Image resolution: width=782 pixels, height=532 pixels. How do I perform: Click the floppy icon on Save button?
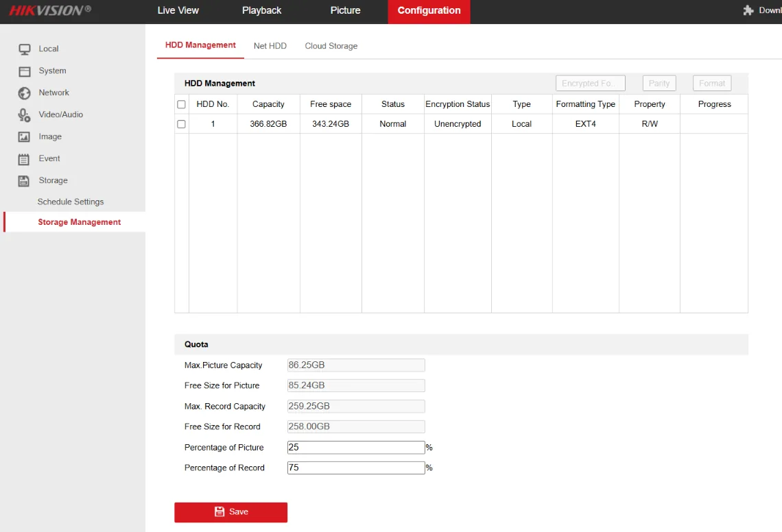click(220, 511)
